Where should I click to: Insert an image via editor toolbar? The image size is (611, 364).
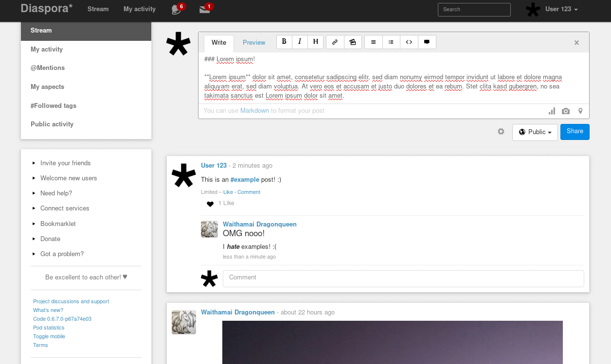pos(353,42)
